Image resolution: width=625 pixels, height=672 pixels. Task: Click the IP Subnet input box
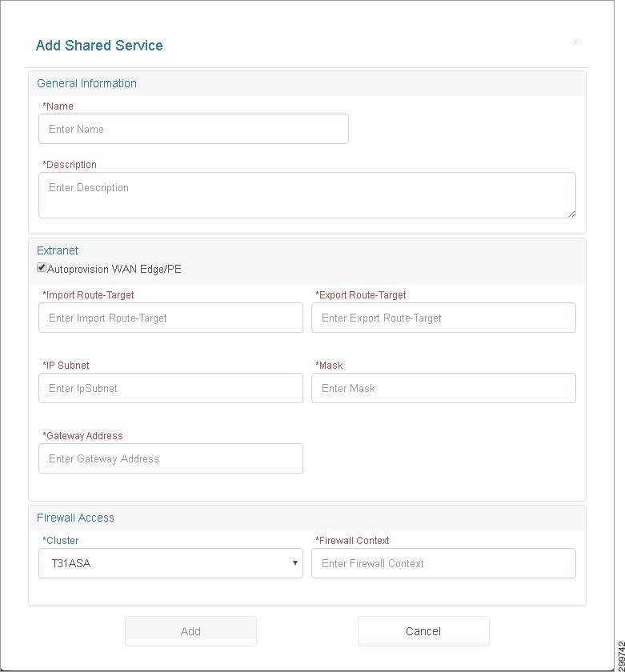170,388
